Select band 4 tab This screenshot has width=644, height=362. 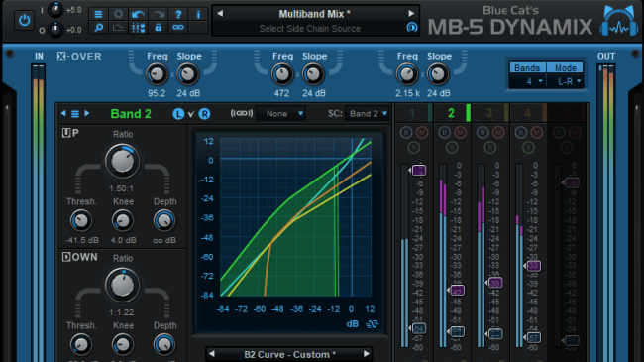528,113
